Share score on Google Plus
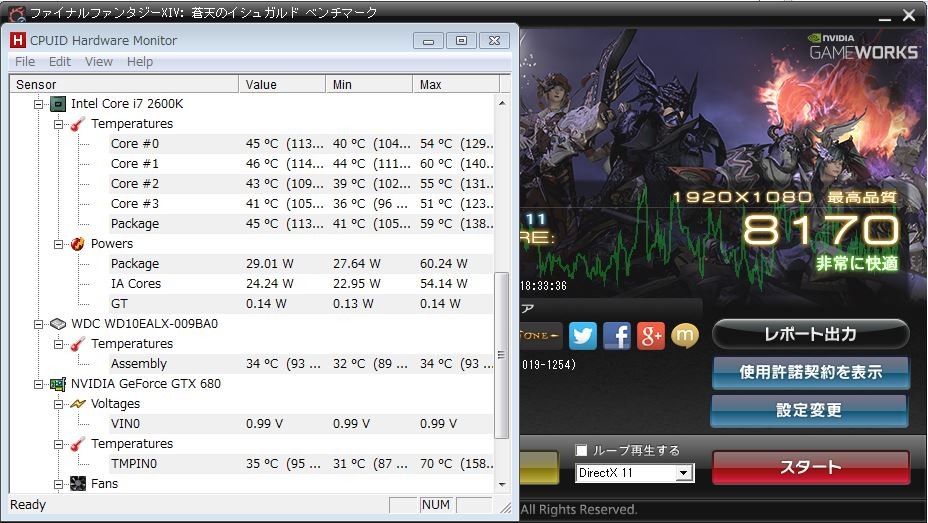The width and height of the screenshot is (928, 523). [651, 335]
